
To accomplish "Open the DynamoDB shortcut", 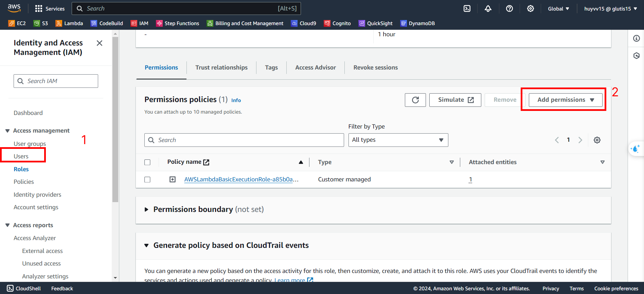I will coord(417,23).
